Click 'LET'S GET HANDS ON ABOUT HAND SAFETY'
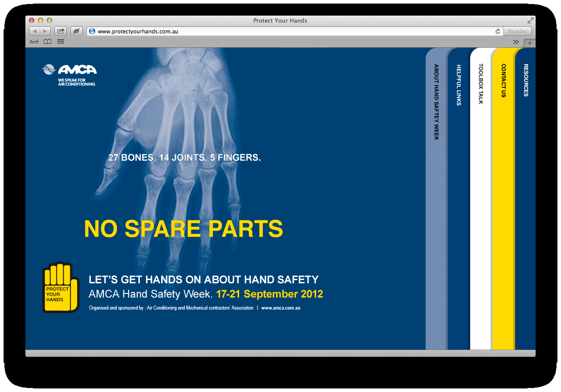561x392 pixels. (204, 280)
